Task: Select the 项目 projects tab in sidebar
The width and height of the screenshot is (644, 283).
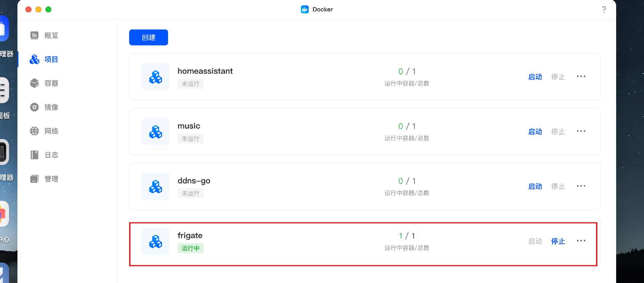Action: 44,59
